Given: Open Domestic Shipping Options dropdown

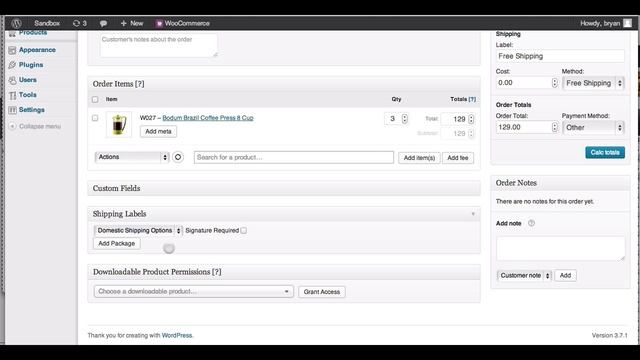Looking at the screenshot, I should [x=138, y=231].
